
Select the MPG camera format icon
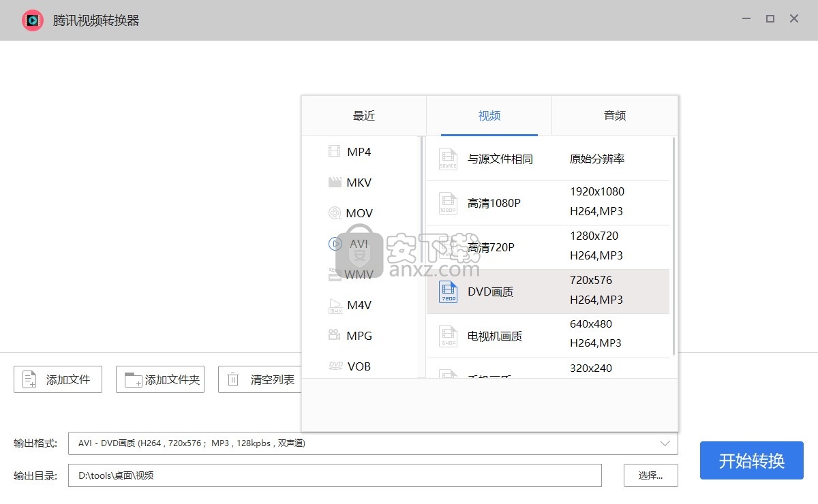pos(335,336)
